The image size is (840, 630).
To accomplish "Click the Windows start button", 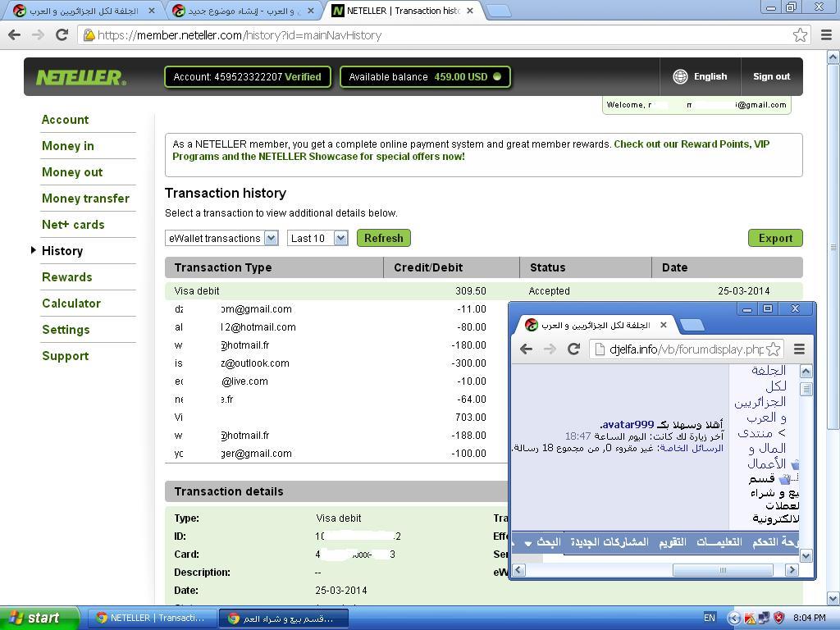I will click(39, 618).
